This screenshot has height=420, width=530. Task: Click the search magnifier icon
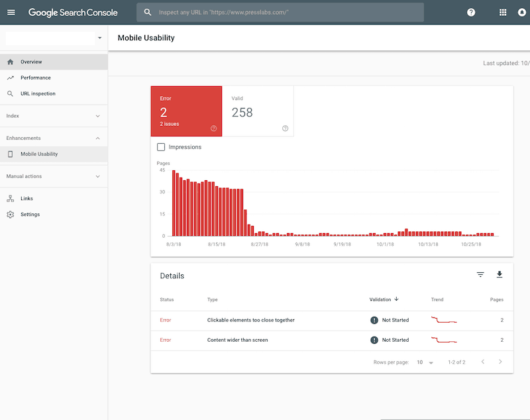coord(148,12)
